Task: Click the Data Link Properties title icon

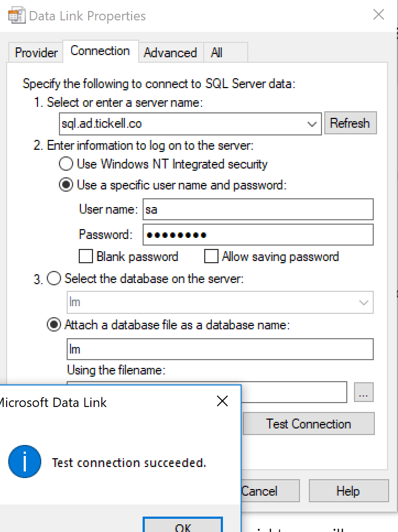Action: coord(18,15)
